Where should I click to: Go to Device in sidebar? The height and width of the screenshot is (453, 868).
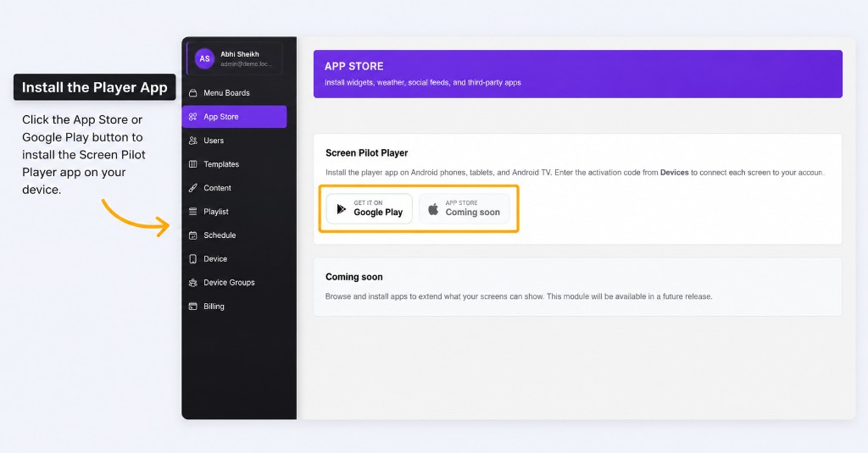[x=234, y=259]
